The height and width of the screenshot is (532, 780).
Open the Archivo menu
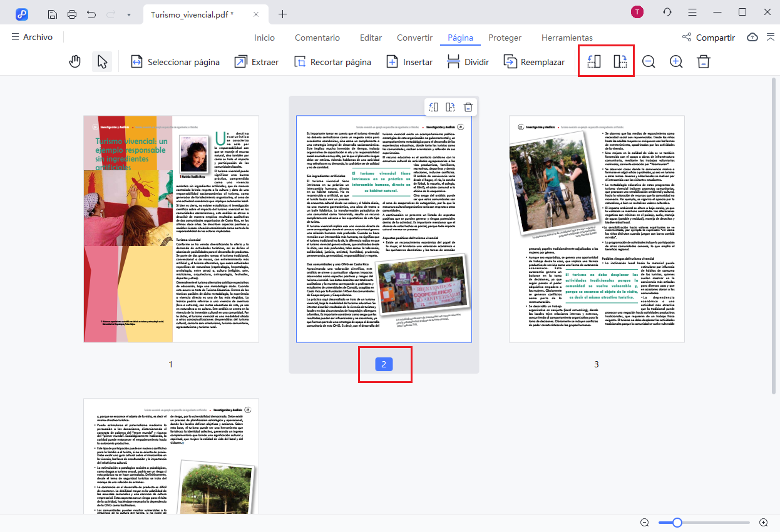(x=32, y=36)
